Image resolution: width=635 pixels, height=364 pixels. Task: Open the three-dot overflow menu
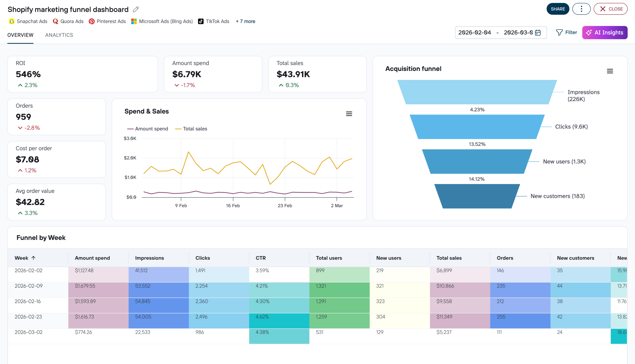pos(581,8)
